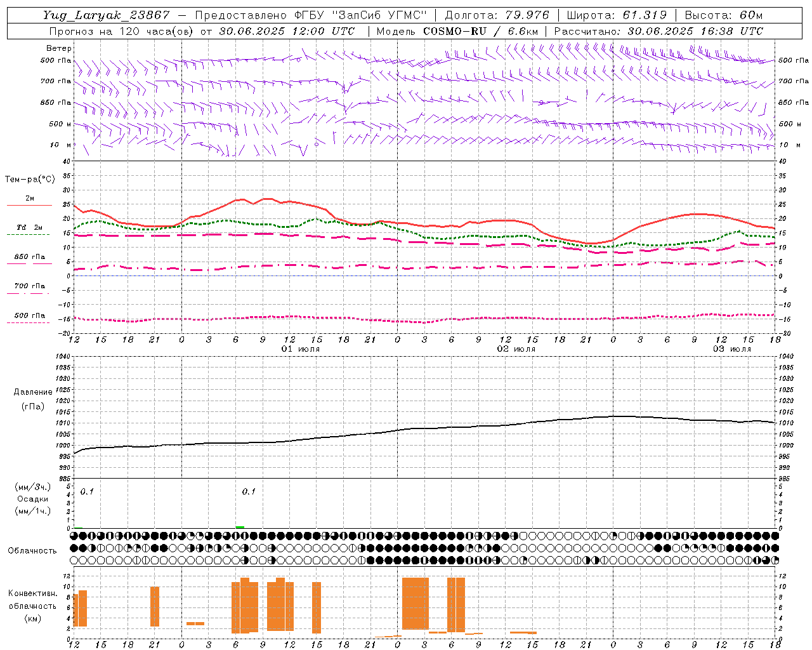This screenshot has width=812, height=650.
Task: Click the dashed line sample under temperature '850 гПа' legend
Action: [28, 263]
